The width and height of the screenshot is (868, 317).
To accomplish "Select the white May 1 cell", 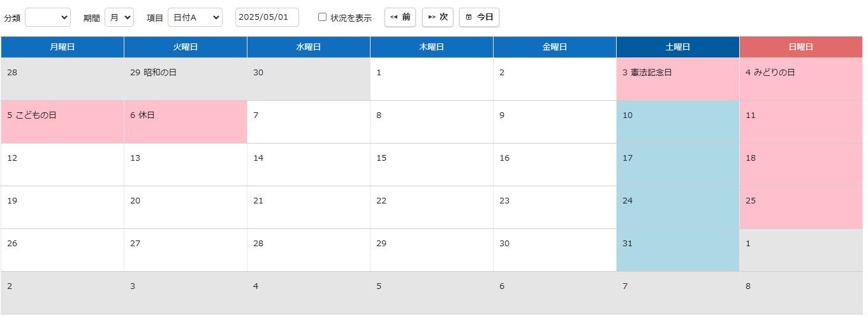I will pos(432,79).
